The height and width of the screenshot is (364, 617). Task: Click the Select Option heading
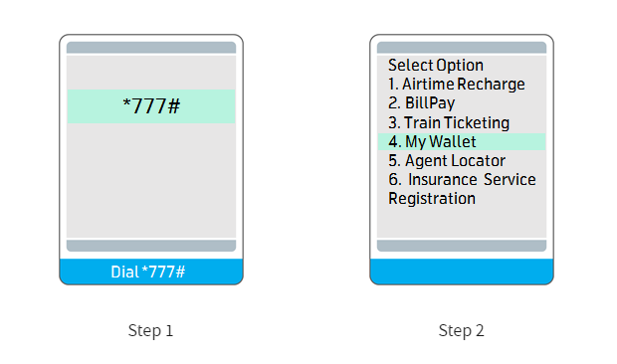click(436, 66)
